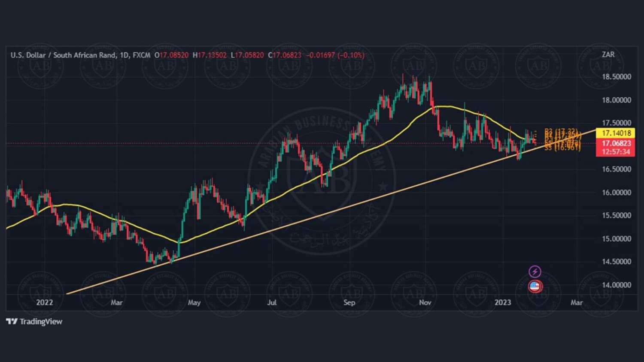The width and height of the screenshot is (644, 362).
Task: Click the yellow 17.14018 price label
Action: 615,133
